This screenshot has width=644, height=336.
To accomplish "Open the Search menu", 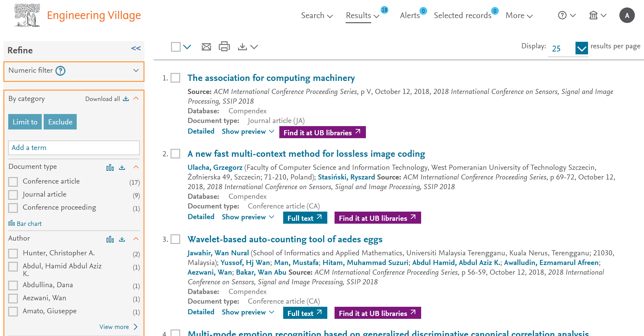I will (317, 15).
